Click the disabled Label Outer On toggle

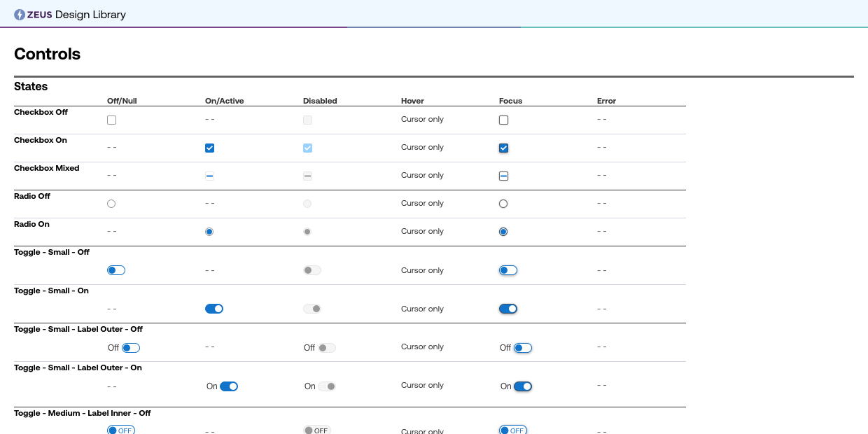pyautogui.click(x=327, y=386)
